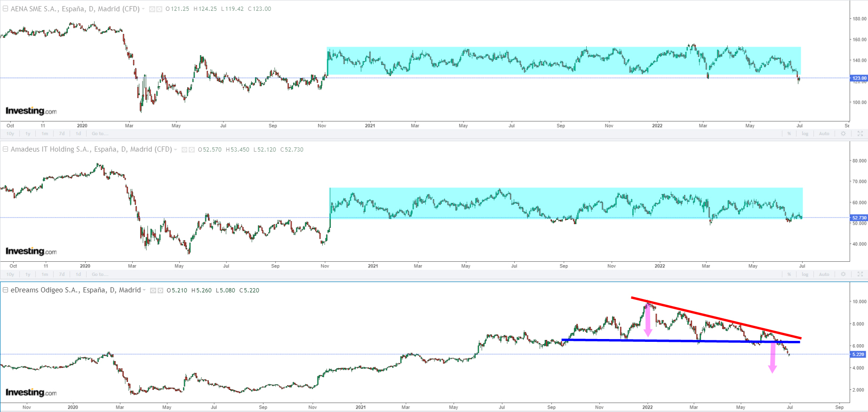Screen dimensions: 868x412
Task: Select 7d range on Amadeus chart
Action: pos(62,275)
